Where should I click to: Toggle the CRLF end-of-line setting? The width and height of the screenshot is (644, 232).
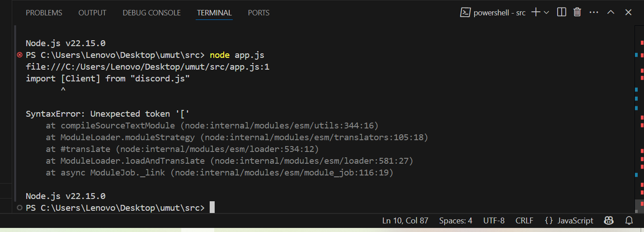(524, 221)
